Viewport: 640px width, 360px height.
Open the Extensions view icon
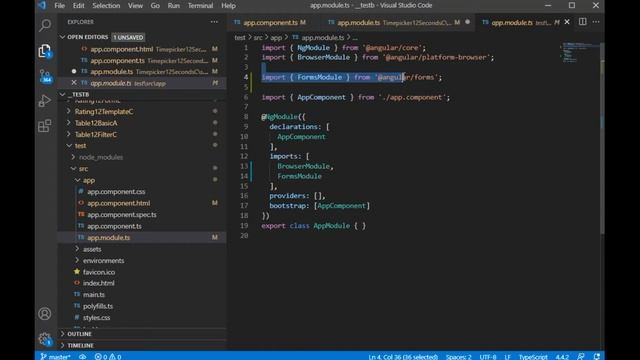(x=45, y=126)
